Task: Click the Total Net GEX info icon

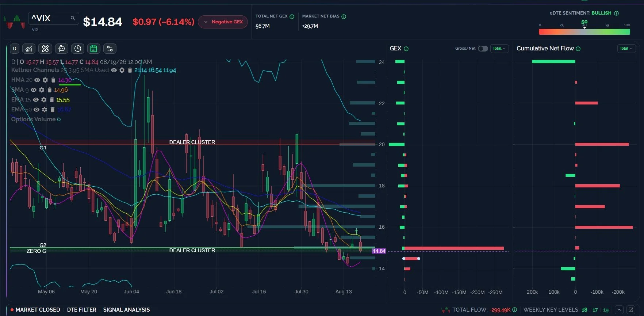Action: (x=292, y=16)
